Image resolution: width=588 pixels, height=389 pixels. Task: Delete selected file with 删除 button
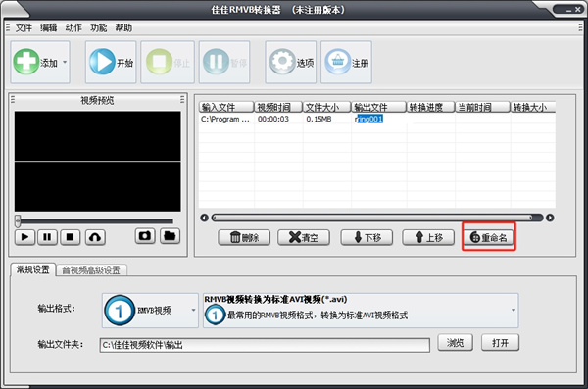coord(244,237)
